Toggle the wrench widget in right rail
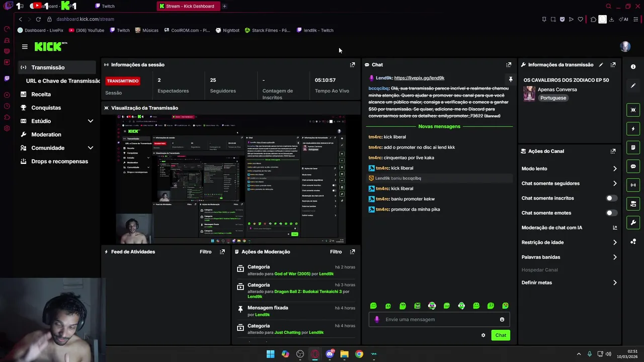This screenshot has height=362, width=644. pos(633,222)
